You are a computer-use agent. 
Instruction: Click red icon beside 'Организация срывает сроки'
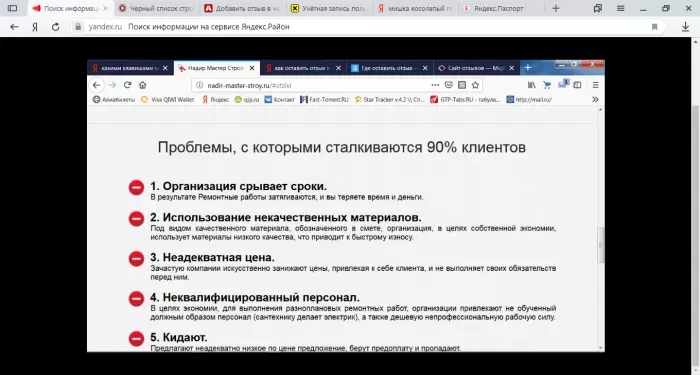[136, 188]
